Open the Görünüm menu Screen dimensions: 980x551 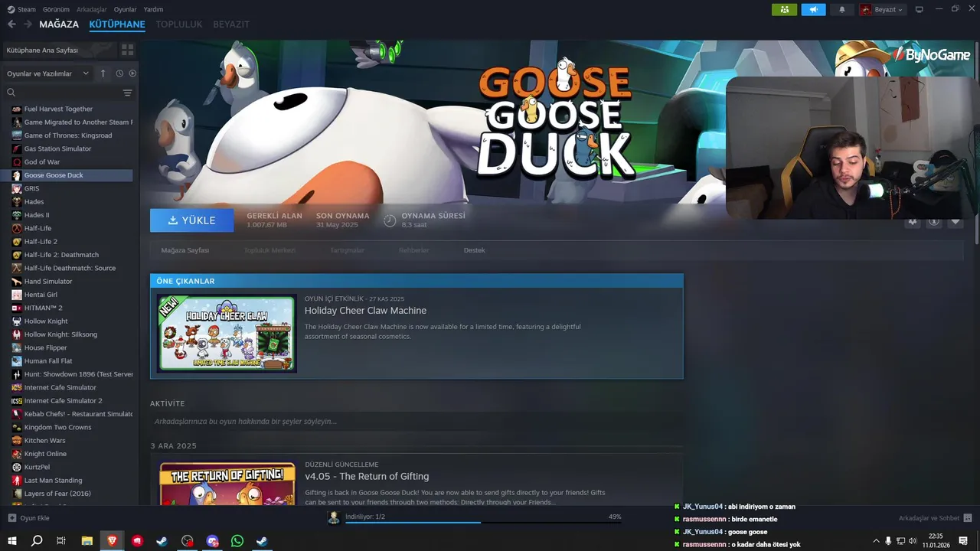coord(56,9)
